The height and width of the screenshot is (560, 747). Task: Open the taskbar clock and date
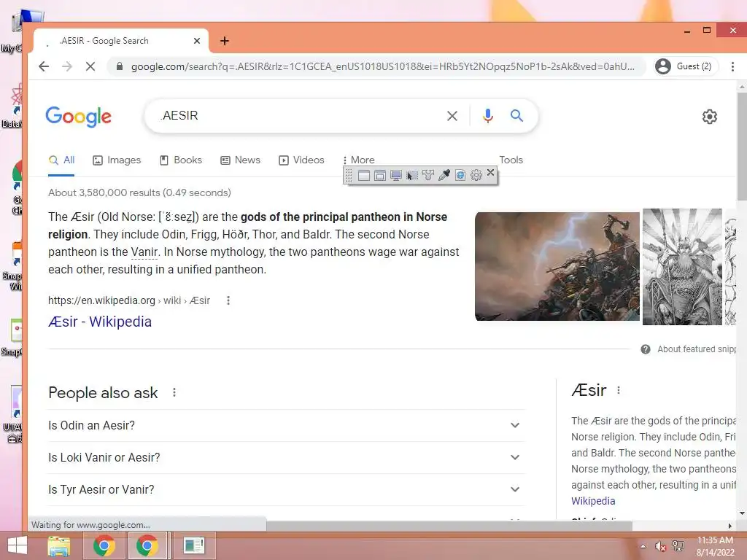[715, 546]
